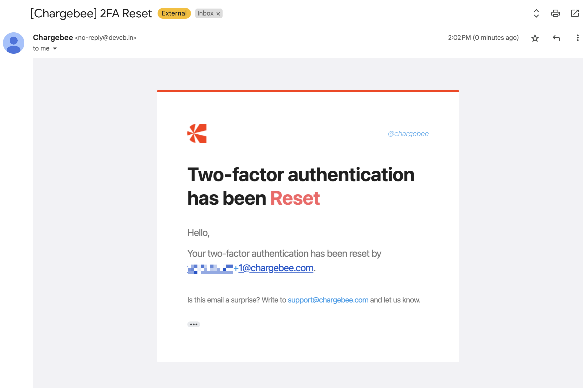Reply using the arrow icon

coord(556,38)
